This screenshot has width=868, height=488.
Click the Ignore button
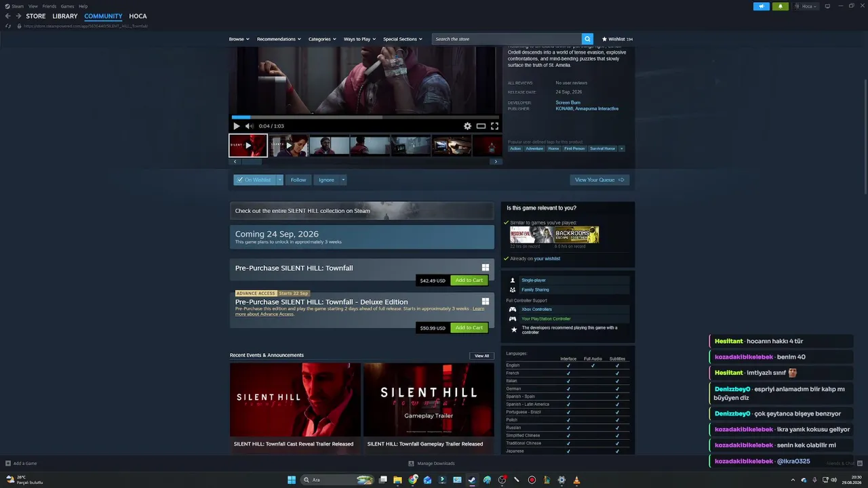tap(326, 180)
